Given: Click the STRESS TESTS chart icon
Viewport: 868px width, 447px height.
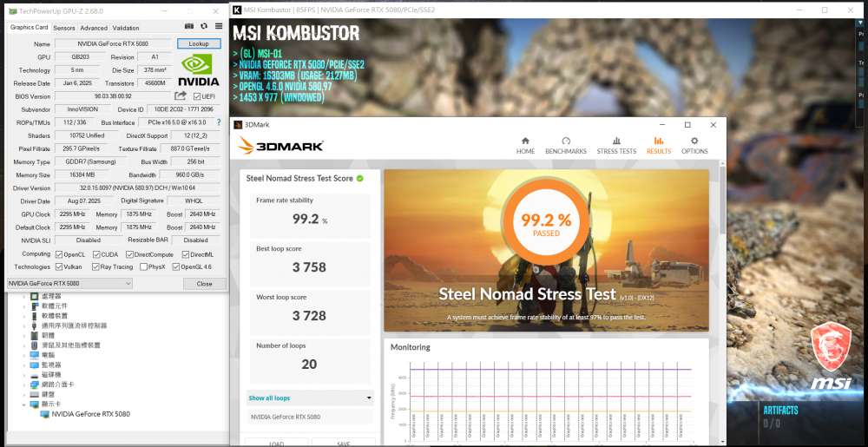Looking at the screenshot, I should click(x=616, y=141).
